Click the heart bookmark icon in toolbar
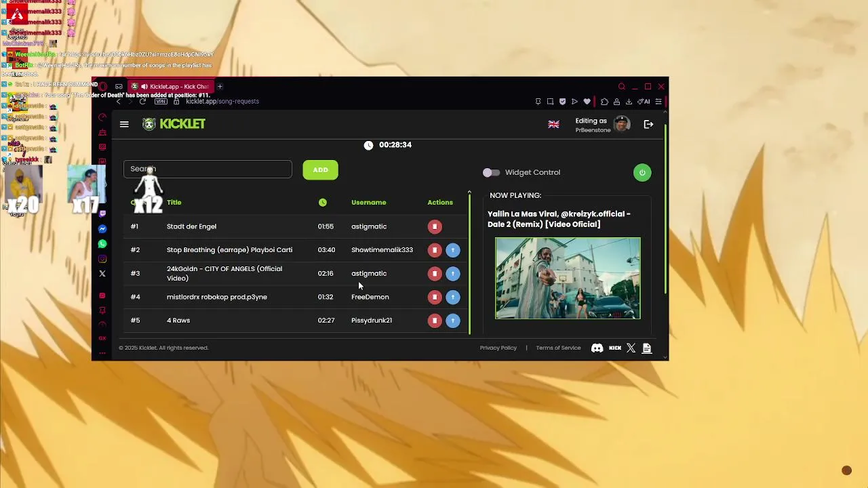 (587, 102)
